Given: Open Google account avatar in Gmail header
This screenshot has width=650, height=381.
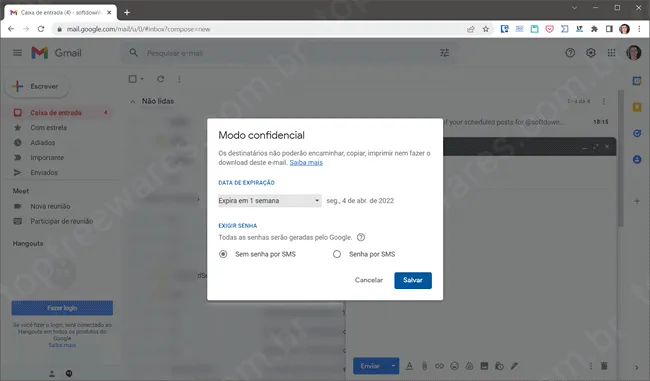Looking at the screenshot, I should click(633, 53).
